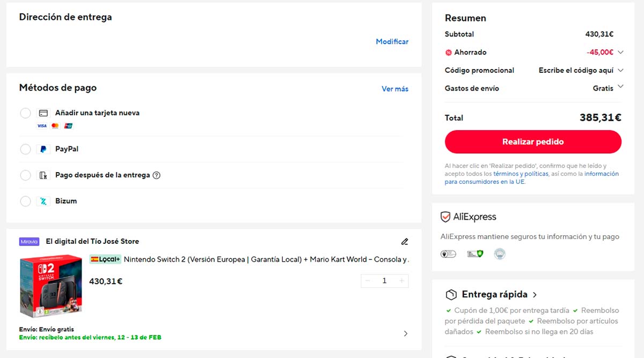Click the edit pencil for the store order
The height and width of the screenshot is (358, 644).
tap(405, 242)
